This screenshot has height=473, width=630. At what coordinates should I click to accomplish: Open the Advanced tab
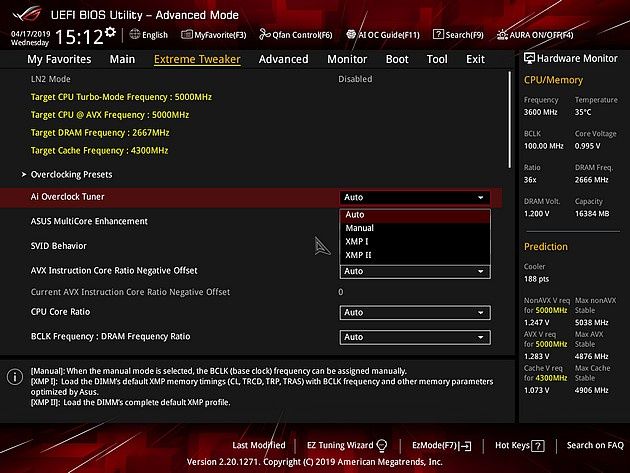(283, 59)
